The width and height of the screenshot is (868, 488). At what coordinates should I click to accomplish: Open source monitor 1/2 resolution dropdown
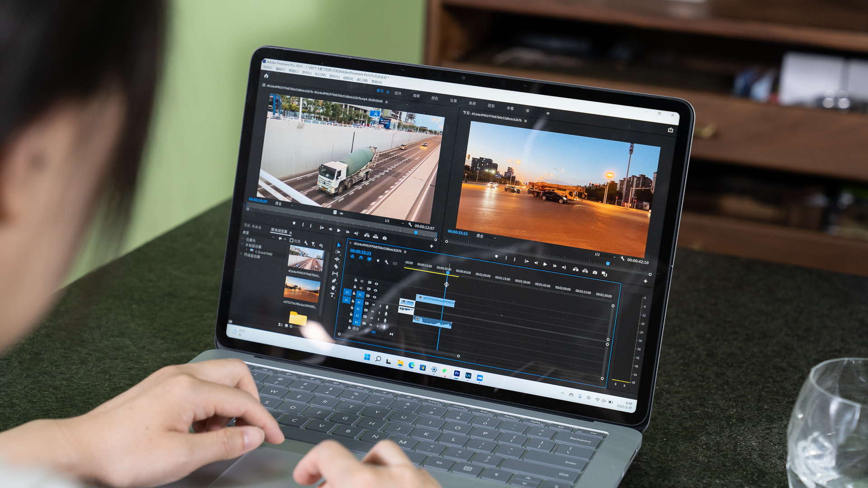point(394,222)
